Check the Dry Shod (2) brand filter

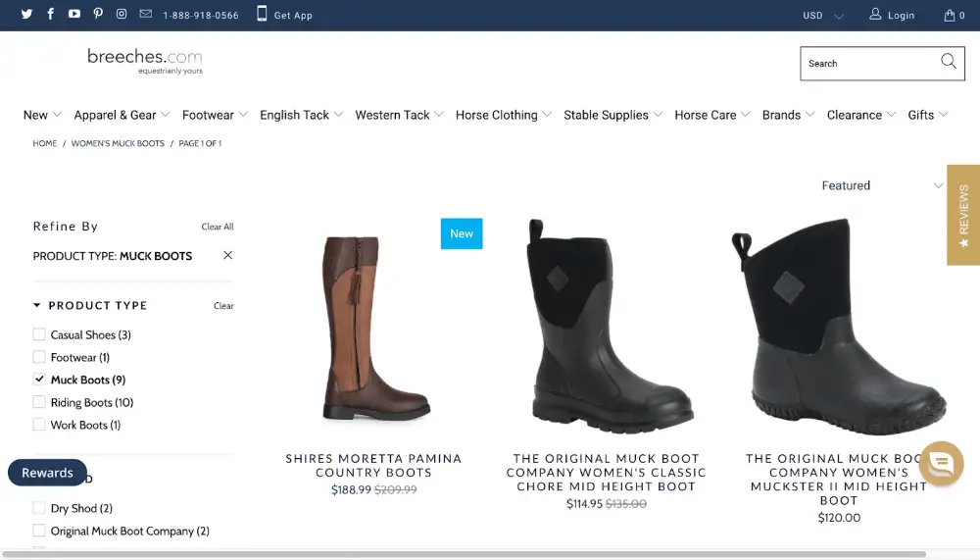coord(39,508)
